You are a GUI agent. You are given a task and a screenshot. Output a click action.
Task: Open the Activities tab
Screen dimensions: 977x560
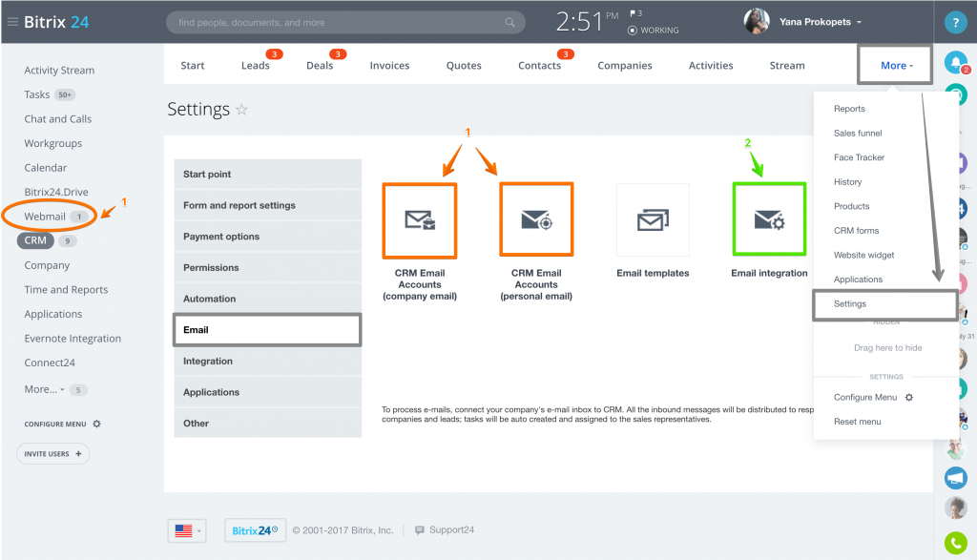(x=711, y=66)
